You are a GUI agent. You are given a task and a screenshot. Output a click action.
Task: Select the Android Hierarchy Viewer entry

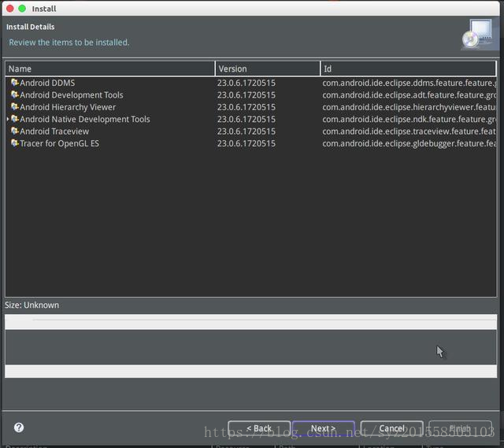(68, 107)
